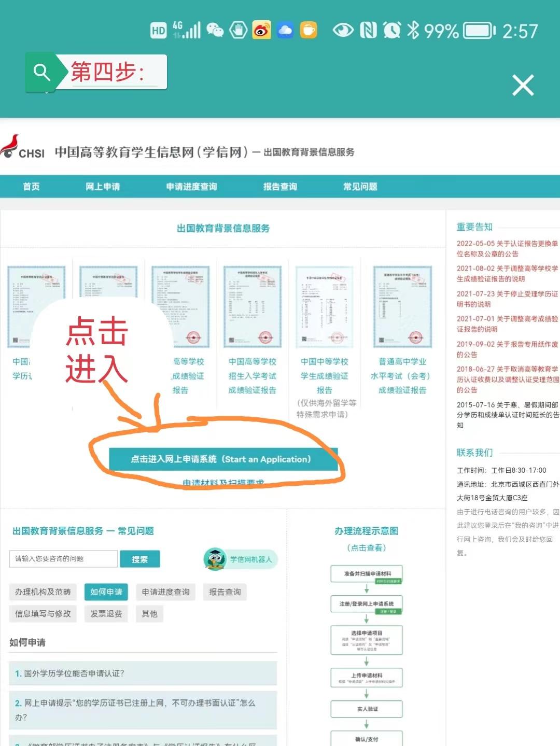Viewport: 560px width, 746px height.
Task: Switch to 申请进度查询 in the navigation bar
Action: pyautogui.click(x=191, y=187)
